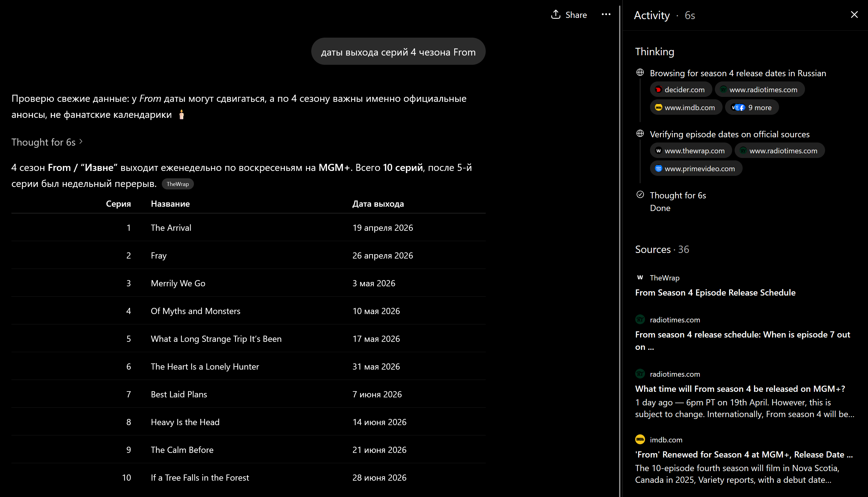Image resolution: width=868 pixels, height=497 pixels.
Task: Click the date '21 июня 2026'
Action: click(379, 450)
